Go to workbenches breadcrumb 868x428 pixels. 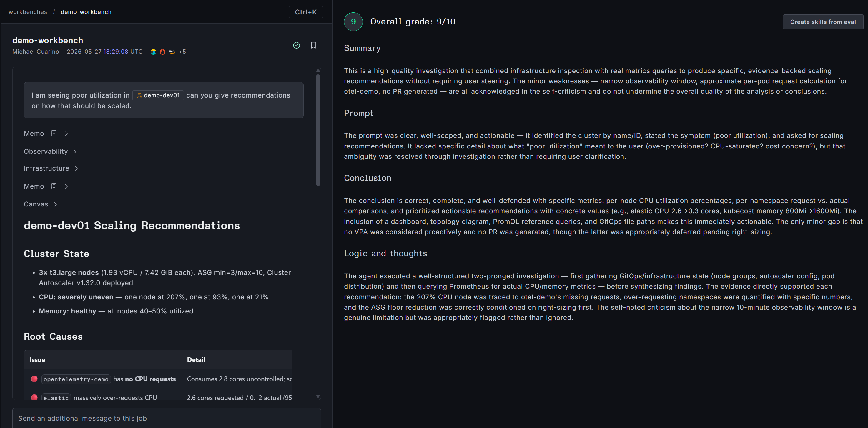point(28,12)
